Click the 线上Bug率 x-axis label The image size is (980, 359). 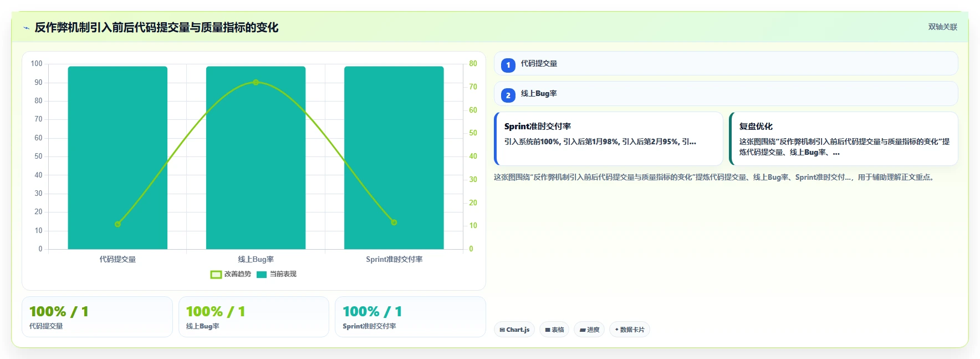click(x=256, y=259)
